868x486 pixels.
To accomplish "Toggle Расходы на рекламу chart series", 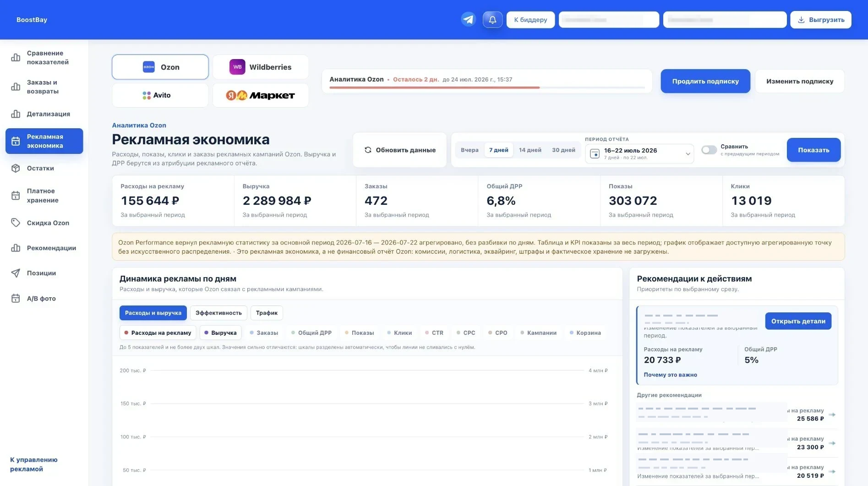I will (x=158, y=333).
